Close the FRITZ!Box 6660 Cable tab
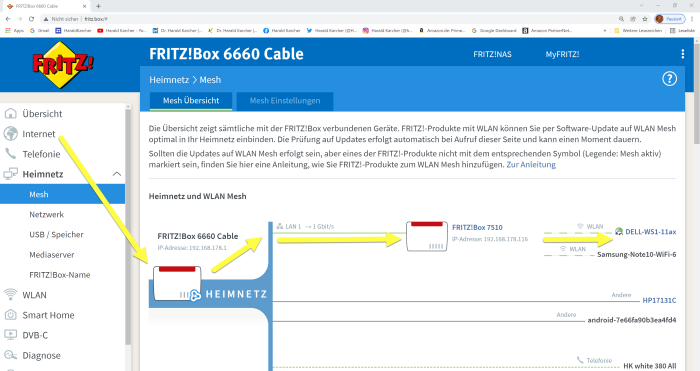This screenshot has width=700, height=371. [85, 6]
